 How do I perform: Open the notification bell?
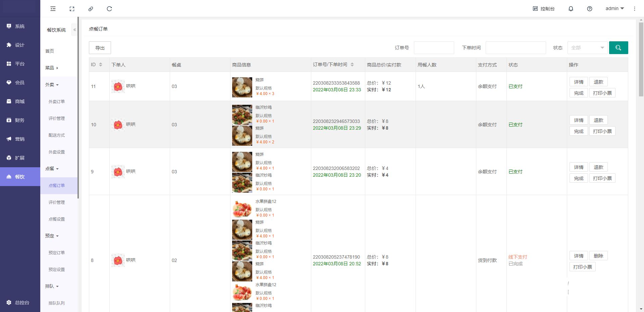[571, 9]
